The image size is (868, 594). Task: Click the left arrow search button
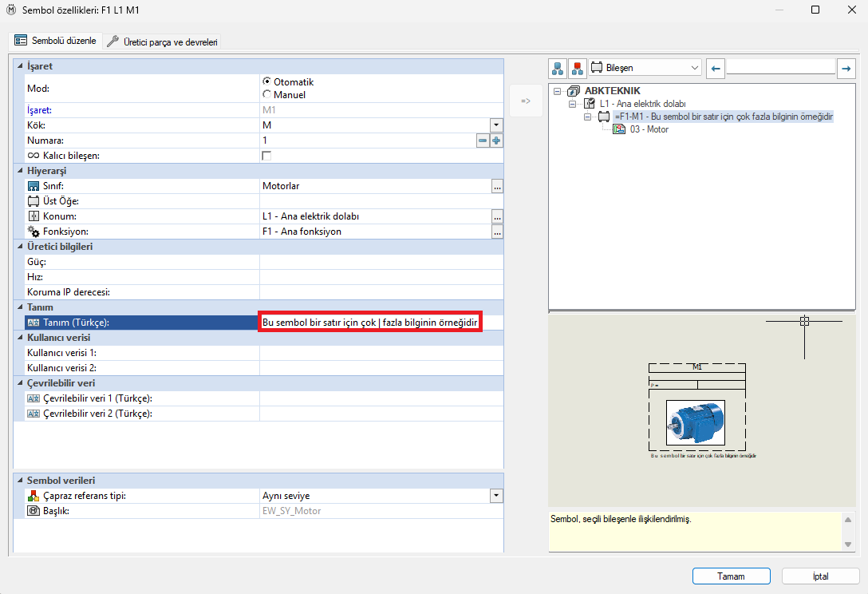[716, 69]
